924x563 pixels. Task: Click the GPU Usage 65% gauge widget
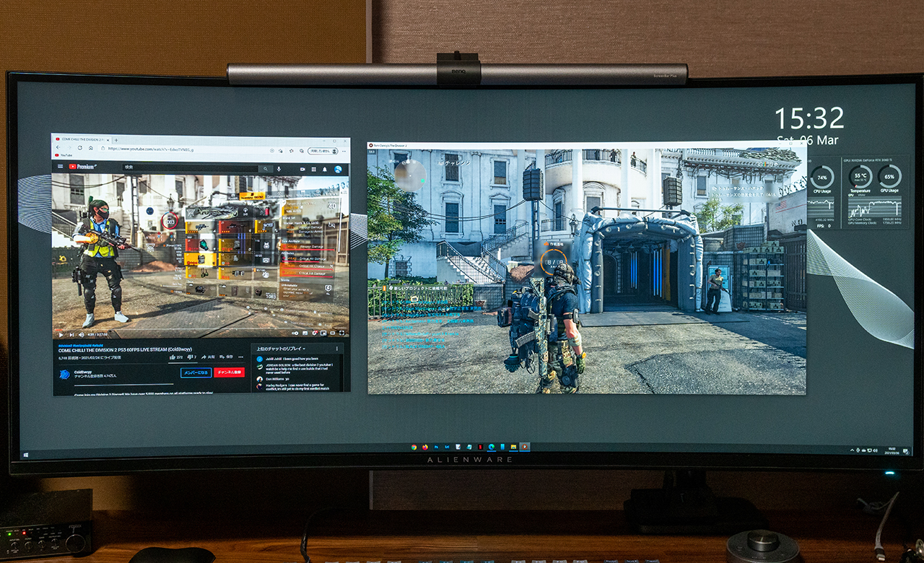[x=889, y=178]
